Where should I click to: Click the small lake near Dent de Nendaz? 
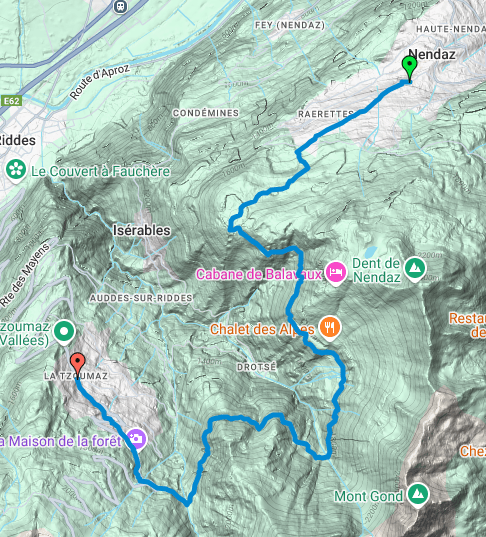[370, 252]
